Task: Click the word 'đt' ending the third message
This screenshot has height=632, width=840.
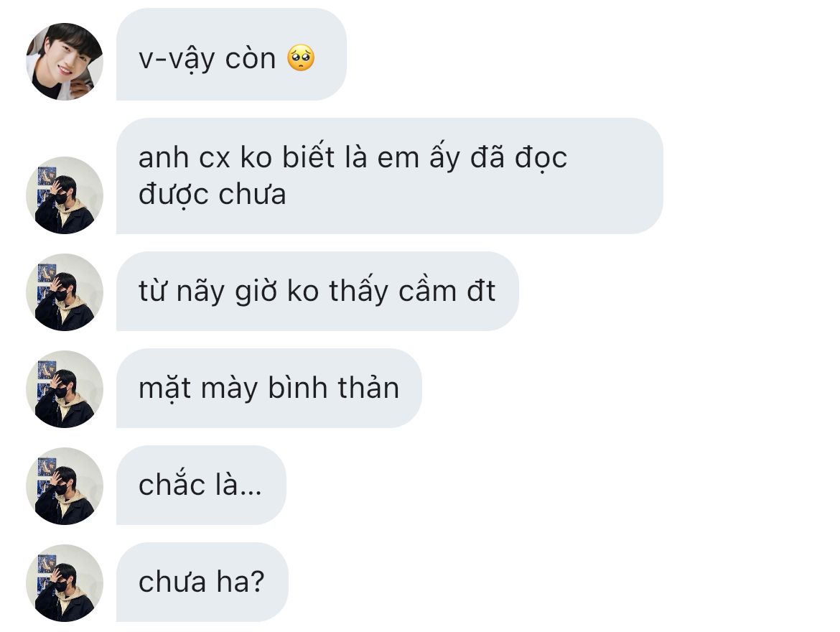Action: (481, 291)
